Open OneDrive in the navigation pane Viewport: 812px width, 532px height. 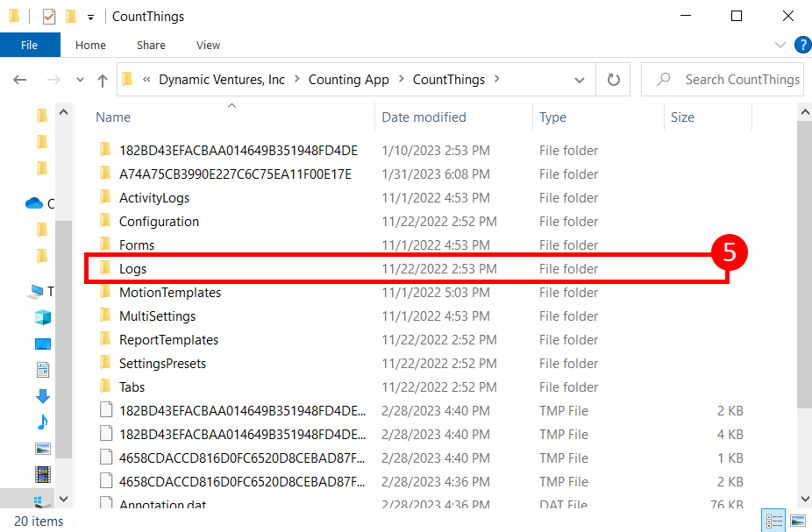[x=35, y=203]
